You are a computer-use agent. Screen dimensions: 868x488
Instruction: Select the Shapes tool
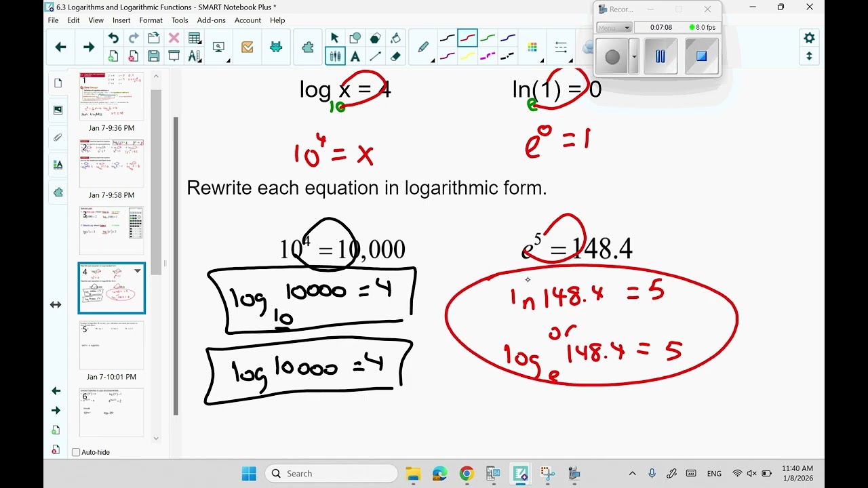[x=355, y=38]
